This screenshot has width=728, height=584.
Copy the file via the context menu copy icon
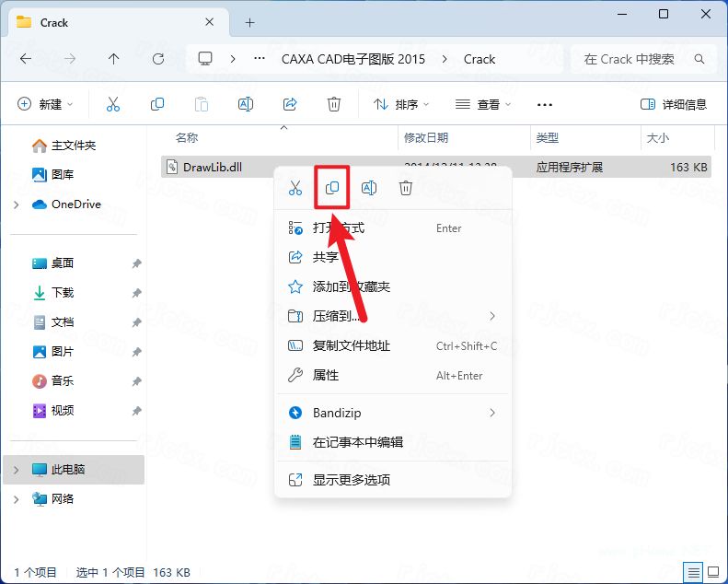pyautogui.click(x=332, y=188)
